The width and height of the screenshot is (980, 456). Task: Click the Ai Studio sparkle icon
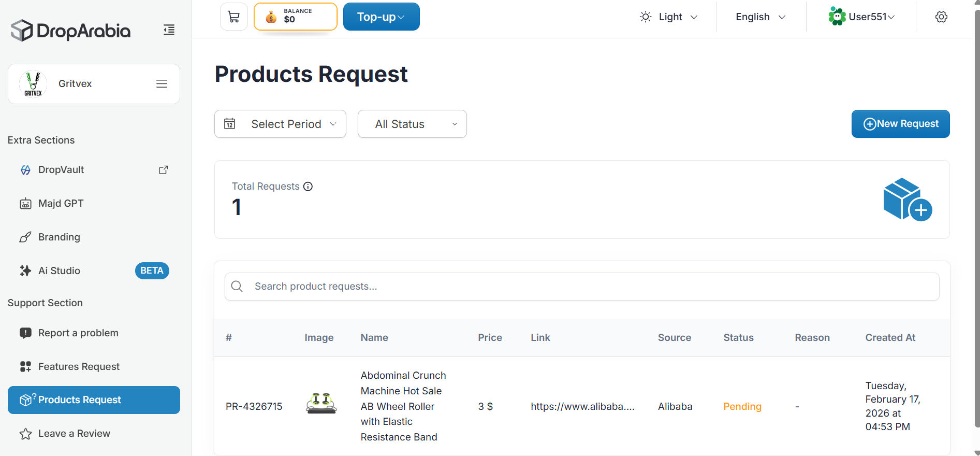click(x=25, y=271)
